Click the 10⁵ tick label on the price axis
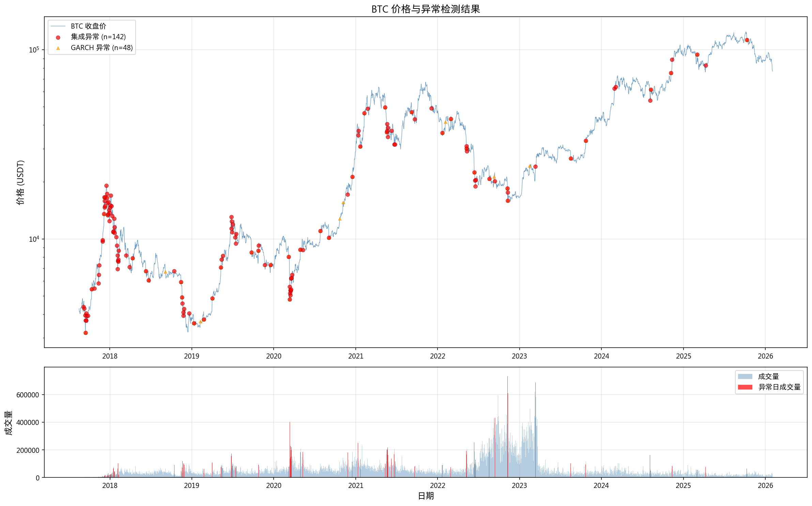 coord(34,50)
